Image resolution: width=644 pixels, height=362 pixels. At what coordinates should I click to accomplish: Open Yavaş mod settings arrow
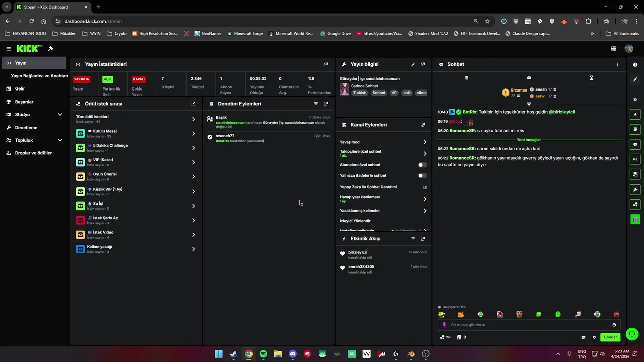coord(425,142)
